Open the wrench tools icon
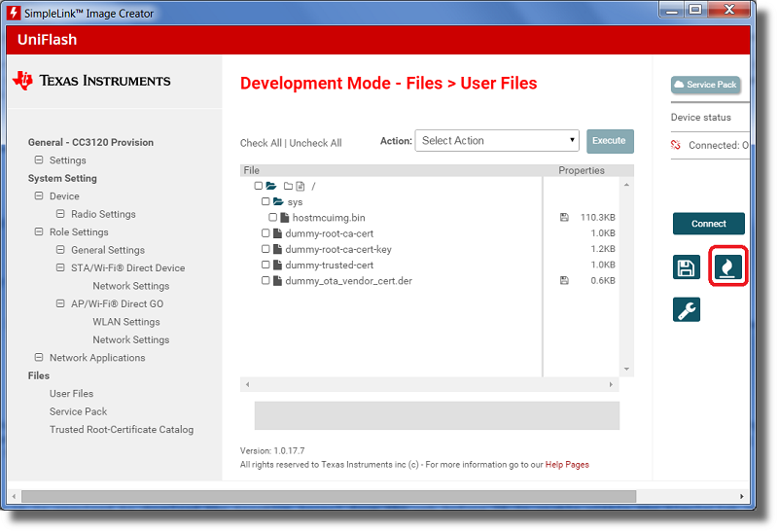Image resolution: width=778 pixels, height=532 pixels. [687, 309]
